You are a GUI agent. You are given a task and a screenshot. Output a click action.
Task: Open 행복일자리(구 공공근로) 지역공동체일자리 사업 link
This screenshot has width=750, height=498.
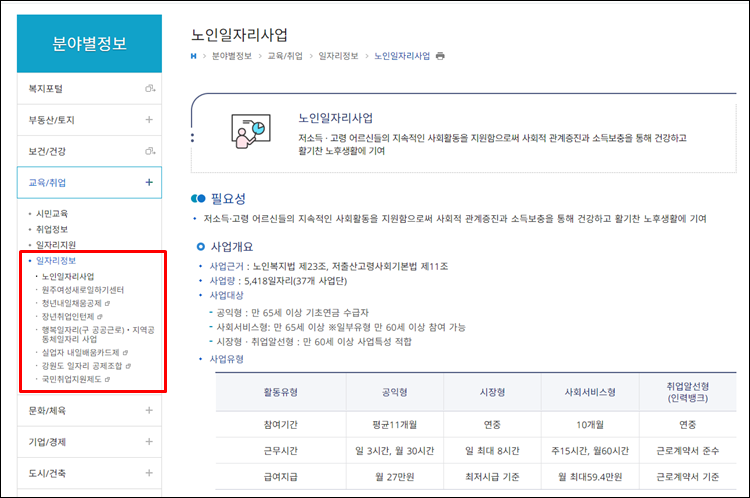pos(98,334)
